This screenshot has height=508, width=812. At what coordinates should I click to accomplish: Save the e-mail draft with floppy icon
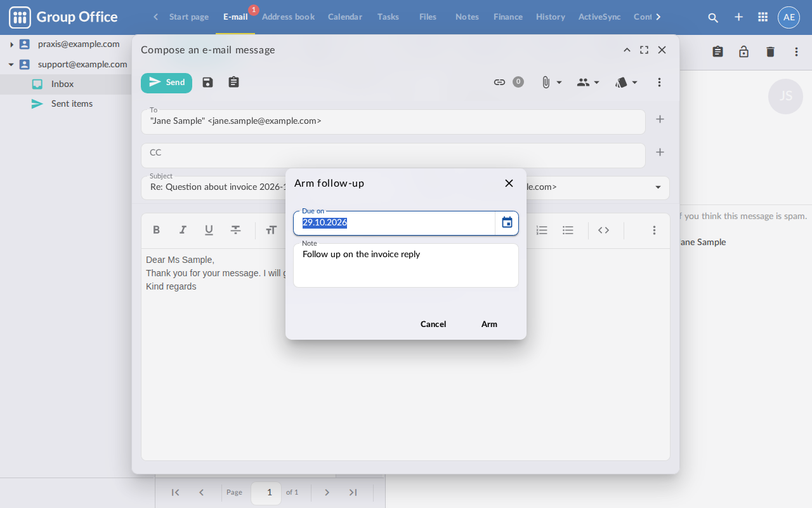click(207, 83)
